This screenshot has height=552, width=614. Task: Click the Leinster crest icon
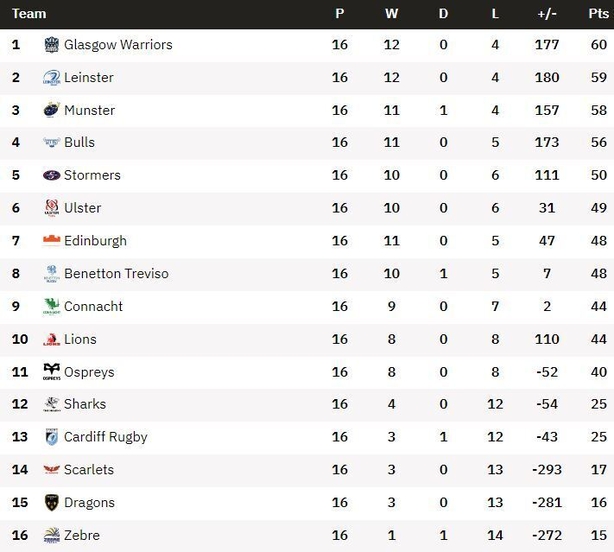point(51,78)
